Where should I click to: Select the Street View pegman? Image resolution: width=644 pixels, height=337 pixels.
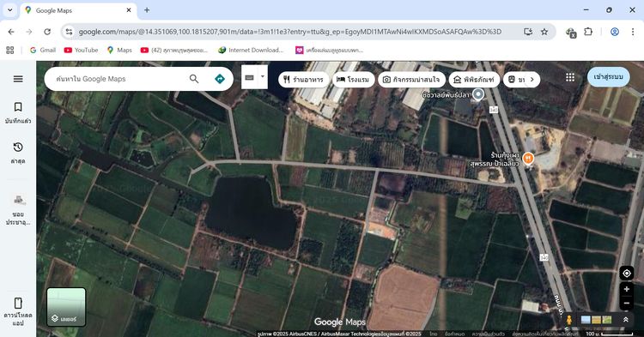pyautogui.click(x=569, y=320)
